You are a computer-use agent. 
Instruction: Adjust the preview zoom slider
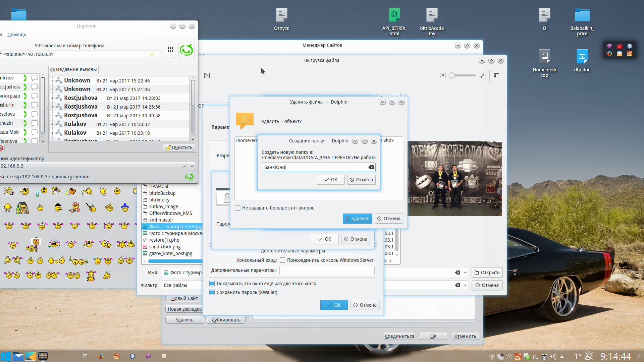[x=452, y=75]
